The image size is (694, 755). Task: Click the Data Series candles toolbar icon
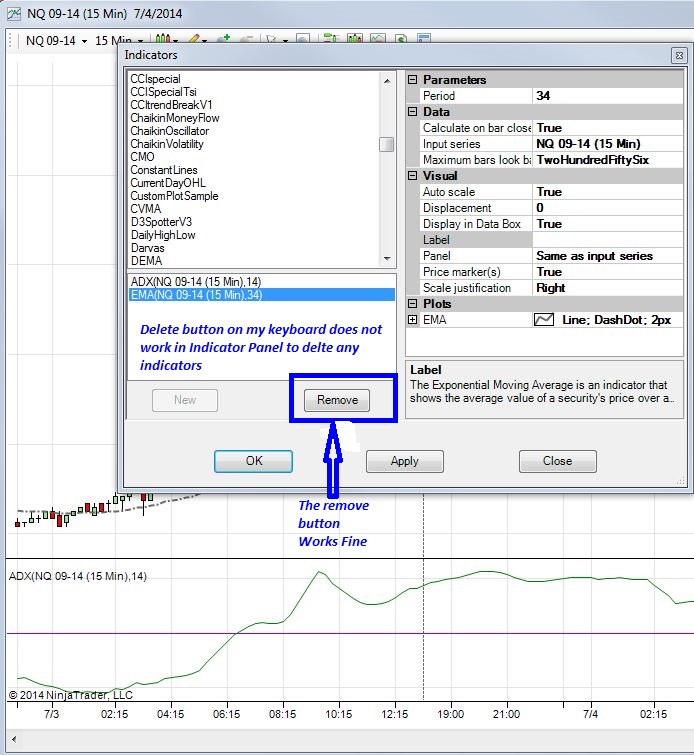(355, 39)
